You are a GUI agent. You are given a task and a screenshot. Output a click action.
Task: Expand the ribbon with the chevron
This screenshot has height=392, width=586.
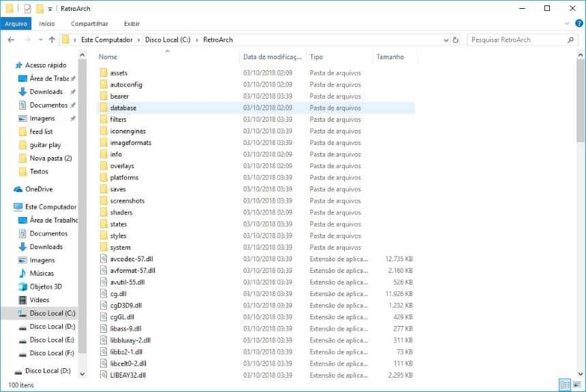[567, 24]
